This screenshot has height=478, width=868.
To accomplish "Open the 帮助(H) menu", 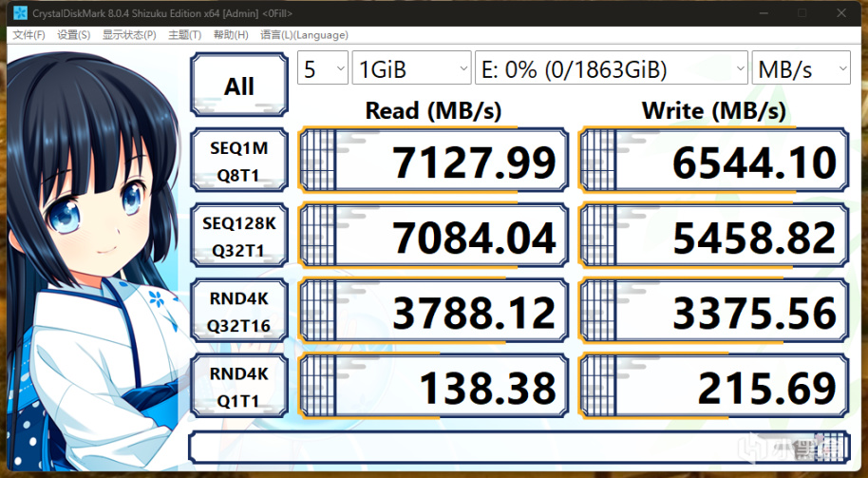I will point(231,35).
